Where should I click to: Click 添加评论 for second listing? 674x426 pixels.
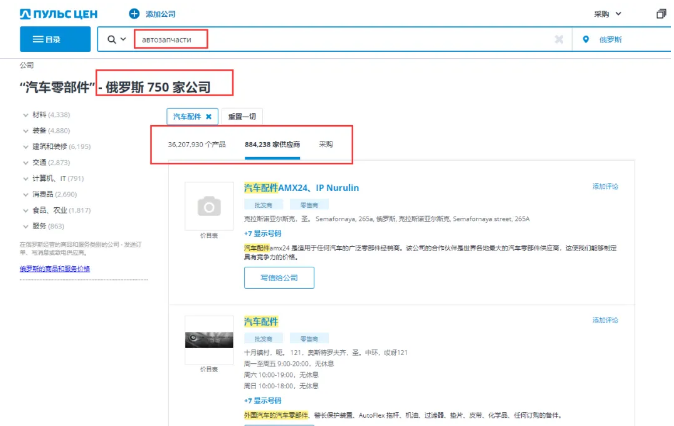click(x=605, y=320)
